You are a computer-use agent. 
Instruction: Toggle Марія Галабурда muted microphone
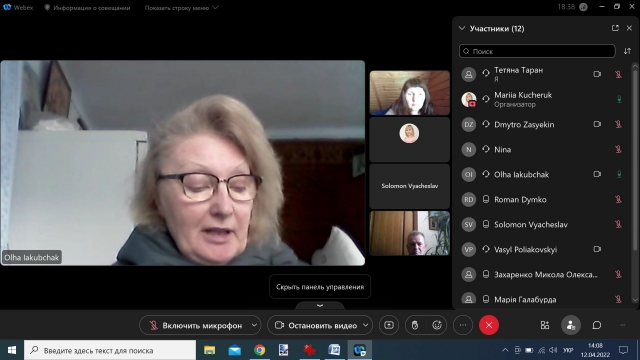click(618, 299)
